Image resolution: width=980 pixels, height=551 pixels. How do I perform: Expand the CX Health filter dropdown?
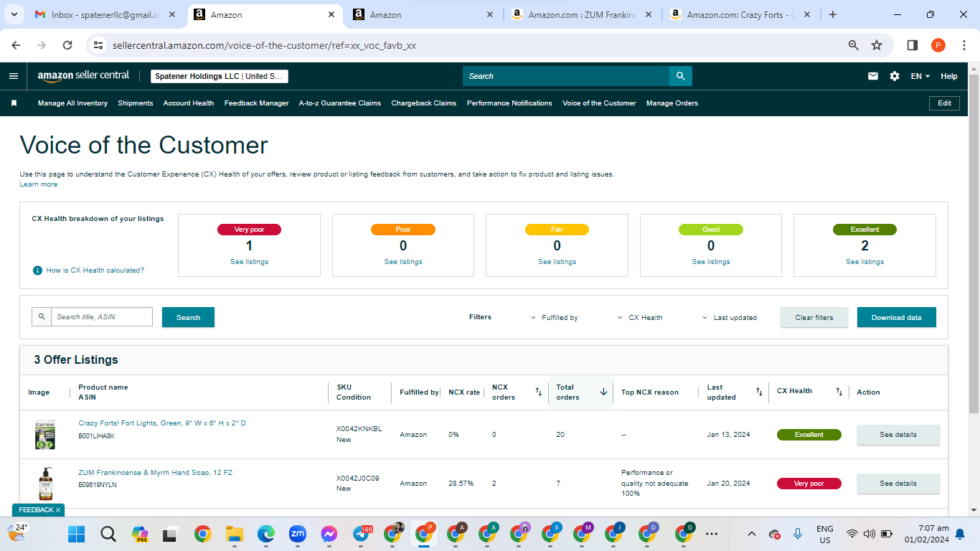coord(640,317)
